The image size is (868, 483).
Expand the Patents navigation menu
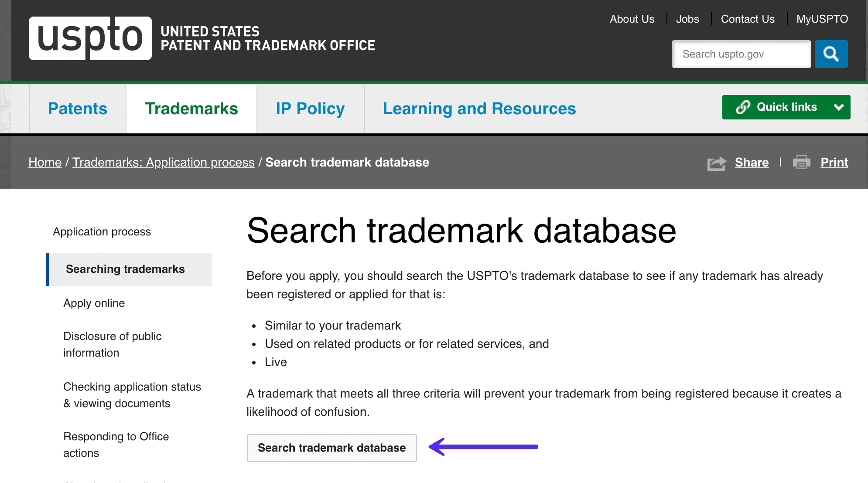tap(77, 108)
